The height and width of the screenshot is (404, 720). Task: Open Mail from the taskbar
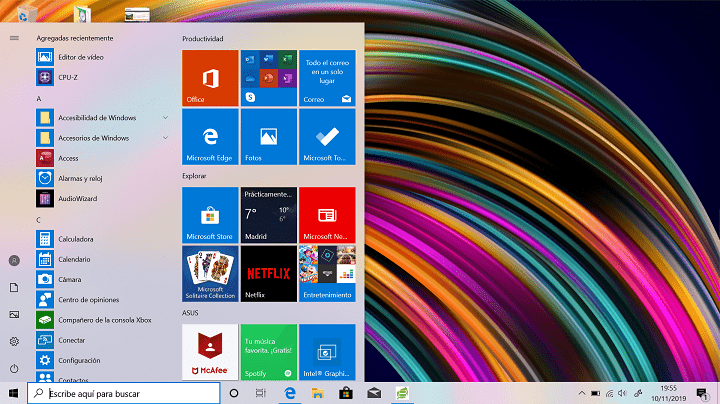[x=374, y=393]
